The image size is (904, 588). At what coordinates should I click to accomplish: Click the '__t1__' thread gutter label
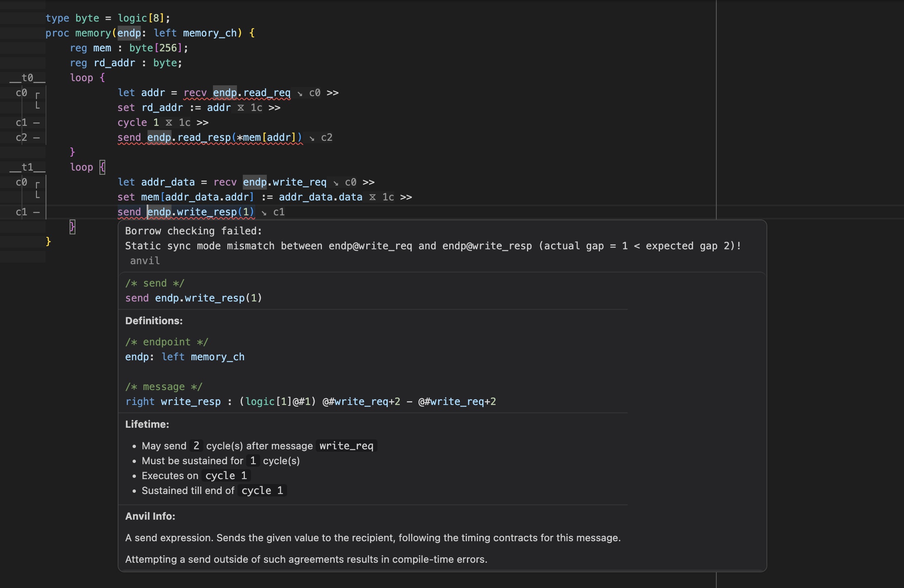coord(27,167)
